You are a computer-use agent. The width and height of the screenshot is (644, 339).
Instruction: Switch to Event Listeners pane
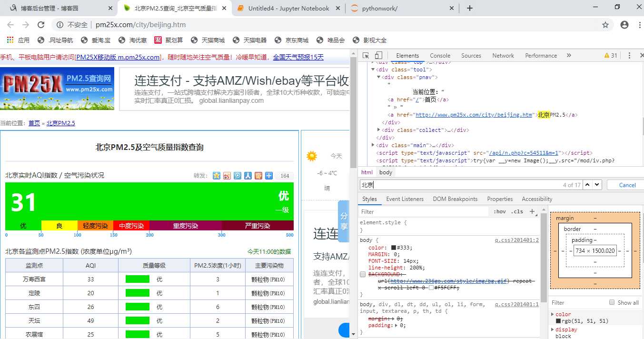(x=405, y=199)
